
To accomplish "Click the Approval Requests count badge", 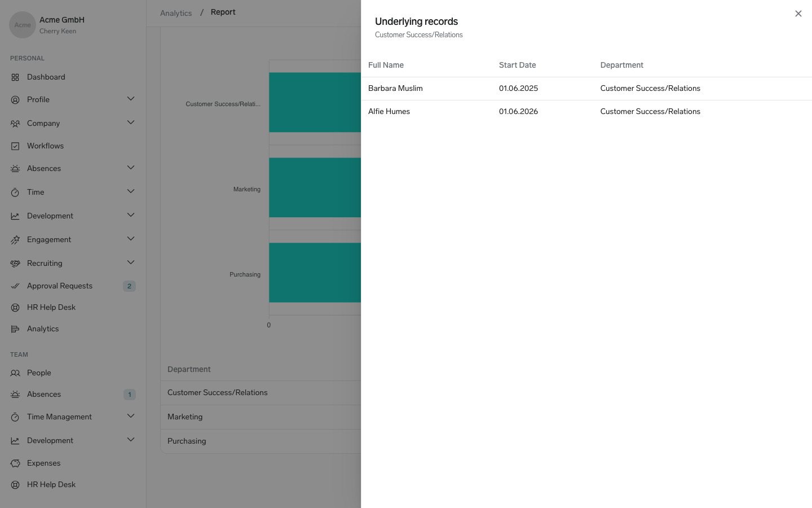I will [129, 286].
